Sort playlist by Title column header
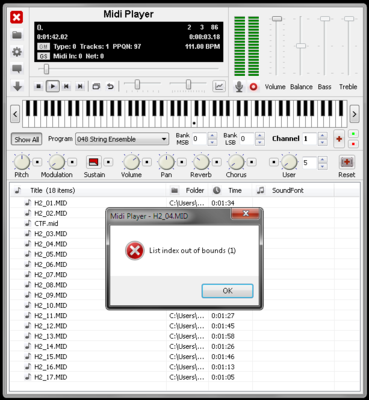This screenshot has height=400, width=369. [x=89, y=190]
